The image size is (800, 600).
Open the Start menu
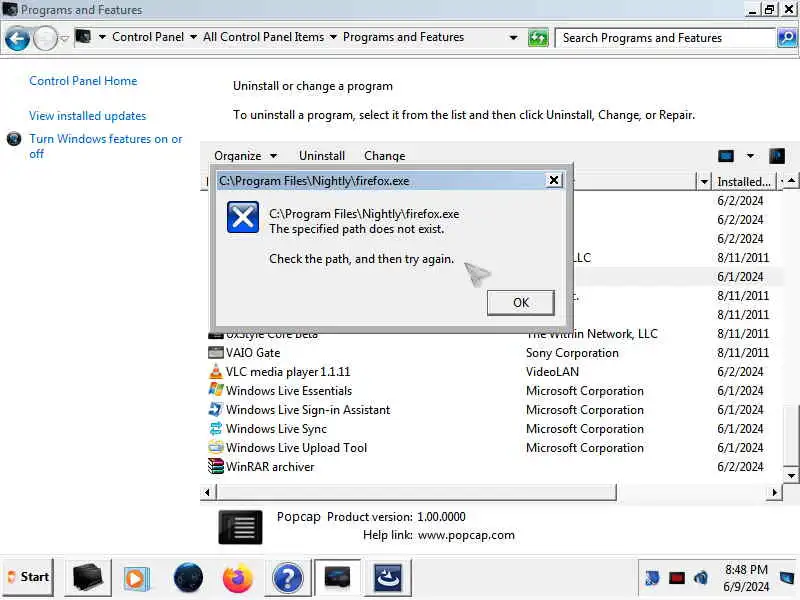tap(29, 577)
